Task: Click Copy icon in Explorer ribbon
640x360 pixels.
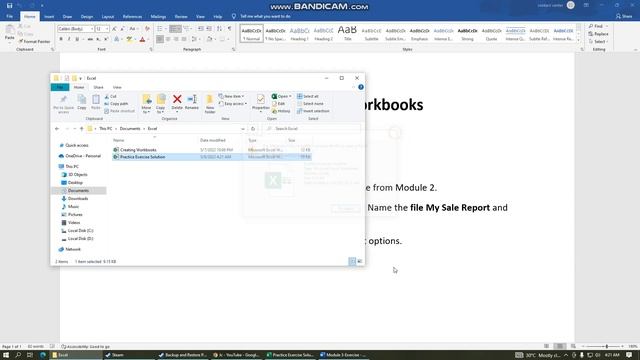Action: (82, 102)
